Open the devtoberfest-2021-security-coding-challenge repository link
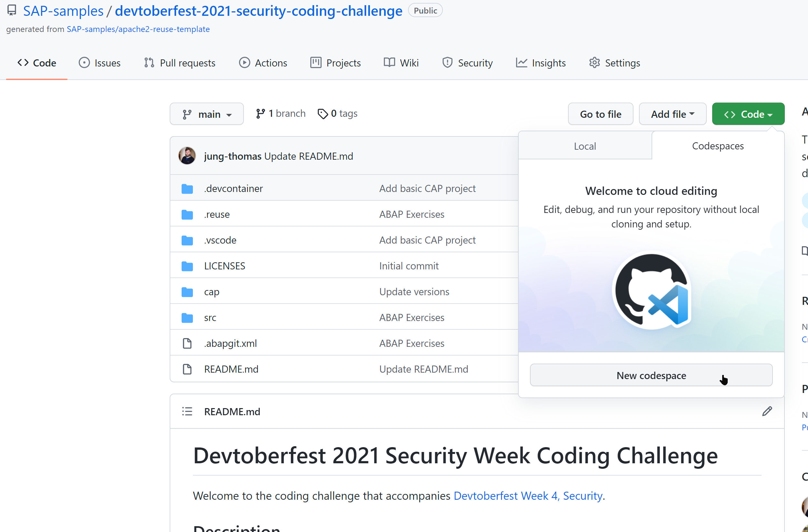The height and width of the screenshot is (532, 808). coord(259,11)
